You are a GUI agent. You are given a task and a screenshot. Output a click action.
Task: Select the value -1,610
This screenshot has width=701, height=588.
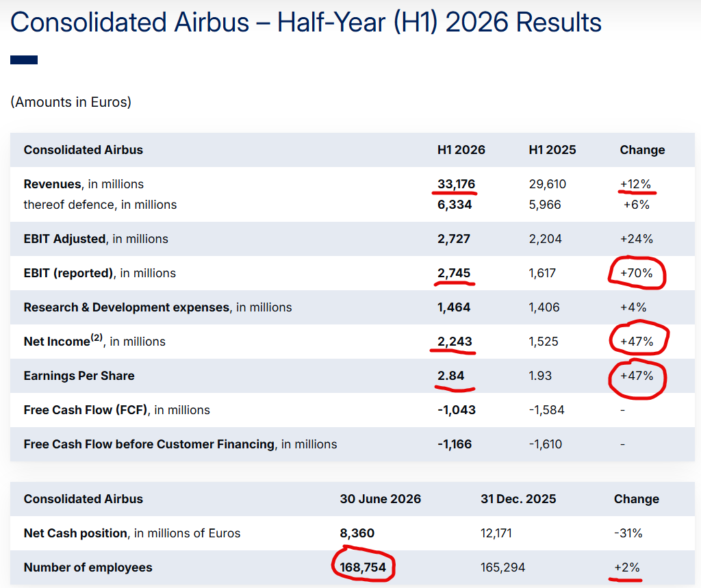pyautogui.click(x=546, y=444)
